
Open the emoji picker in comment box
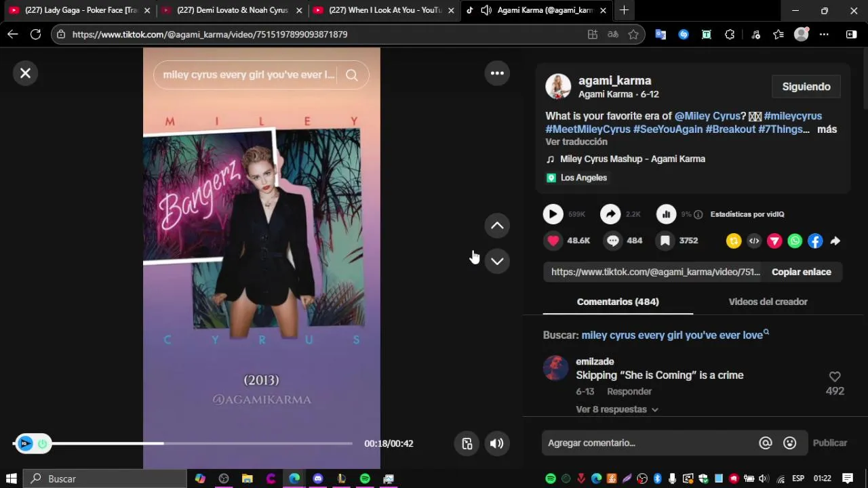(x=789, y=443)
